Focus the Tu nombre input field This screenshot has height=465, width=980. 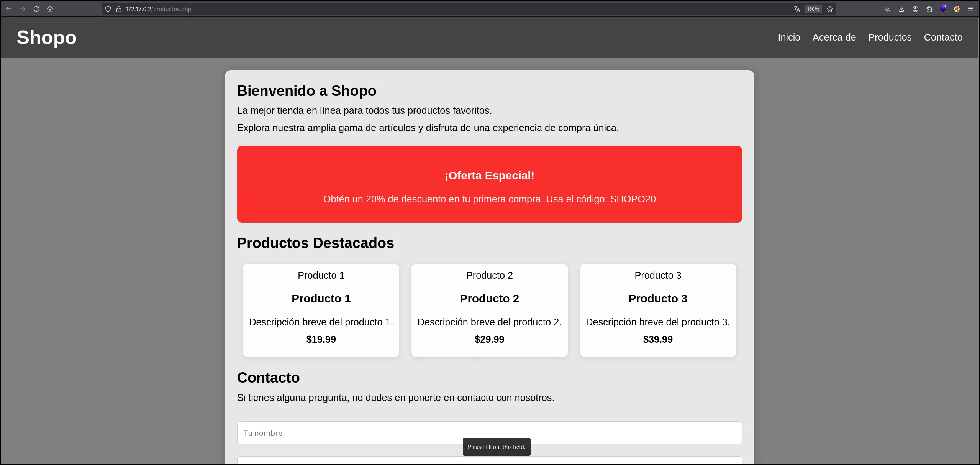click(x=489, y=433)
